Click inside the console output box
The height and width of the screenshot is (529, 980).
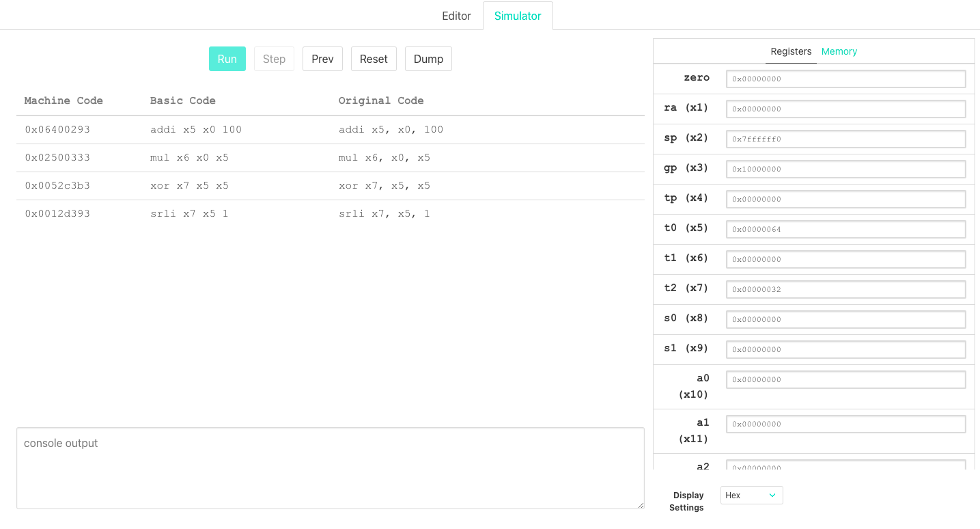(x=331, y=468)
